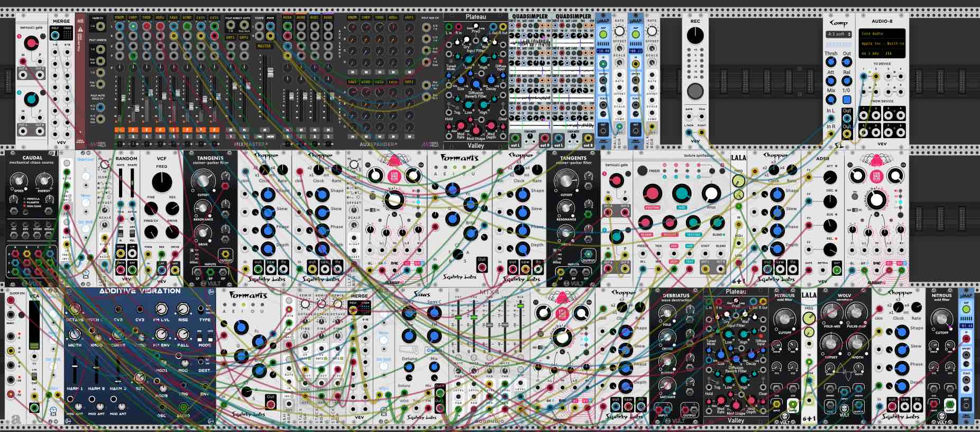Click the Caudal module's SPEED knob
Viewport: 980px width, 432px height.
pyautogui.click(x=18, y=181)
